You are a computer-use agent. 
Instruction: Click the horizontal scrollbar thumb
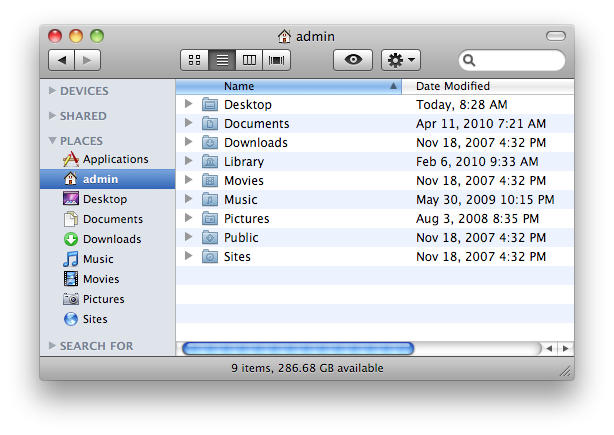click(297, 348)
